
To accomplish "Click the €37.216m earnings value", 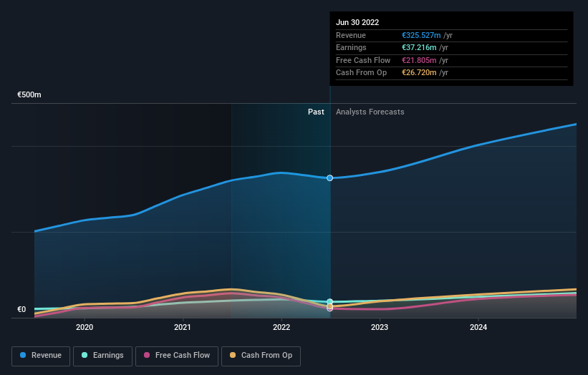I will [419, 47].
